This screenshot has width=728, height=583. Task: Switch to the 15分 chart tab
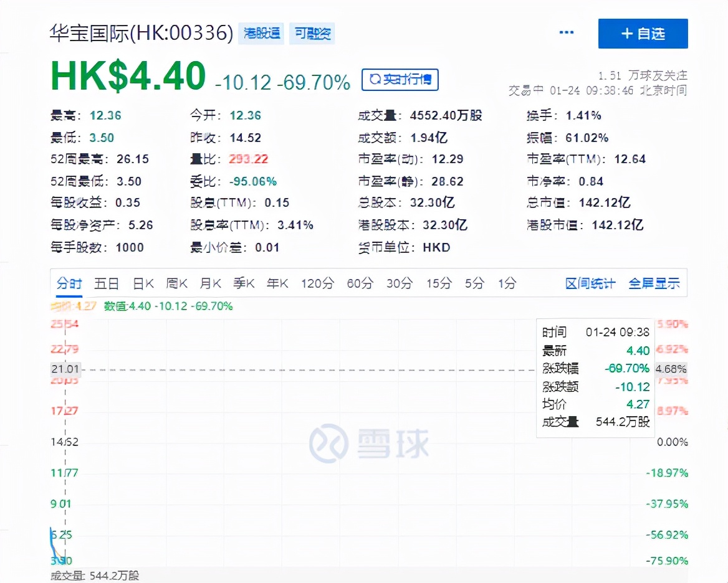[x=439, y=283]
